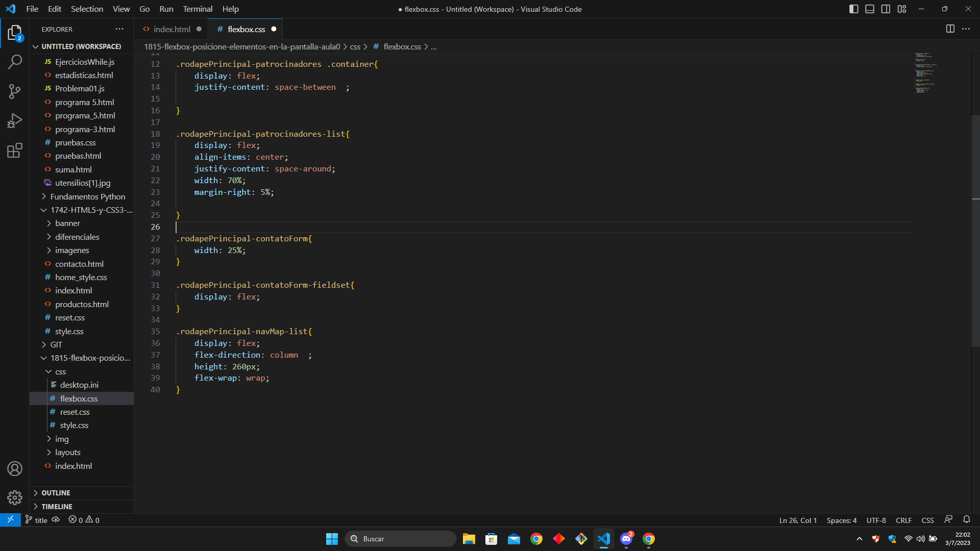
Task: Open File Explorer from taskbar
Action: 469,539
